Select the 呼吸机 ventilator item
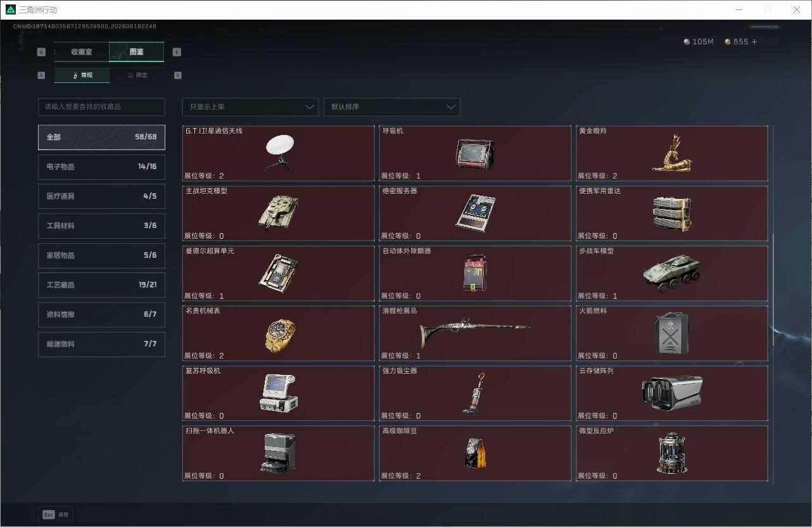 point(475,153)
